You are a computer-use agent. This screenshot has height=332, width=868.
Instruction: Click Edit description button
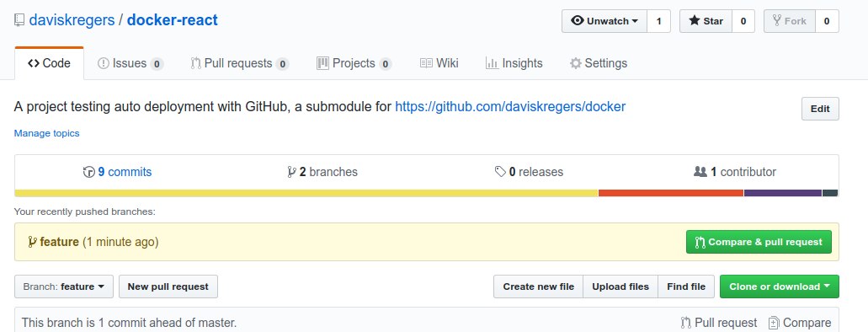coord(820,109)
